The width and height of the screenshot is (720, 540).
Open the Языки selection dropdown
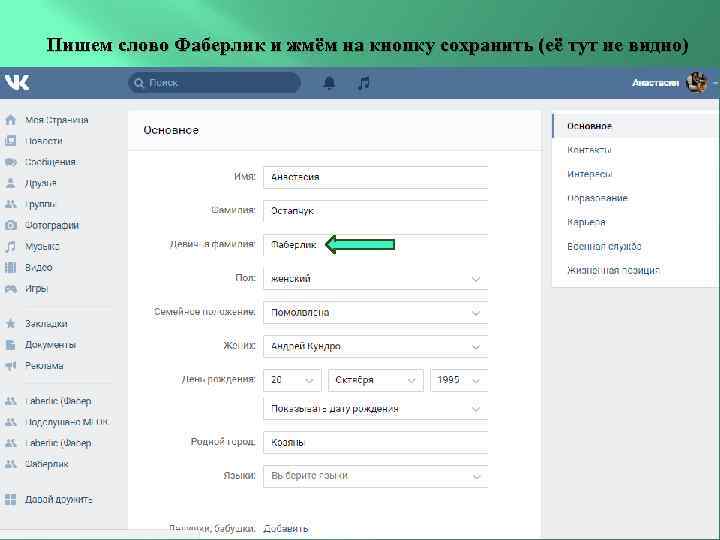[376, 476]
